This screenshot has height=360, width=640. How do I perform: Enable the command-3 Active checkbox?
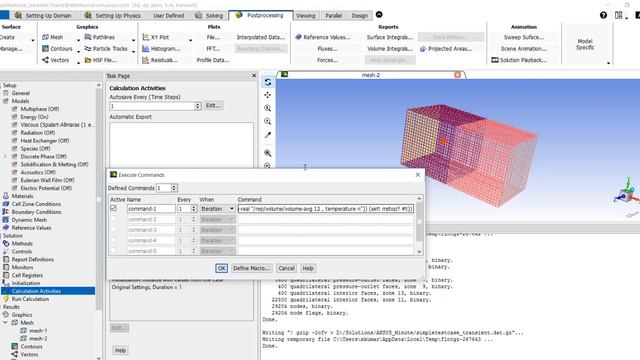(113, 230)
